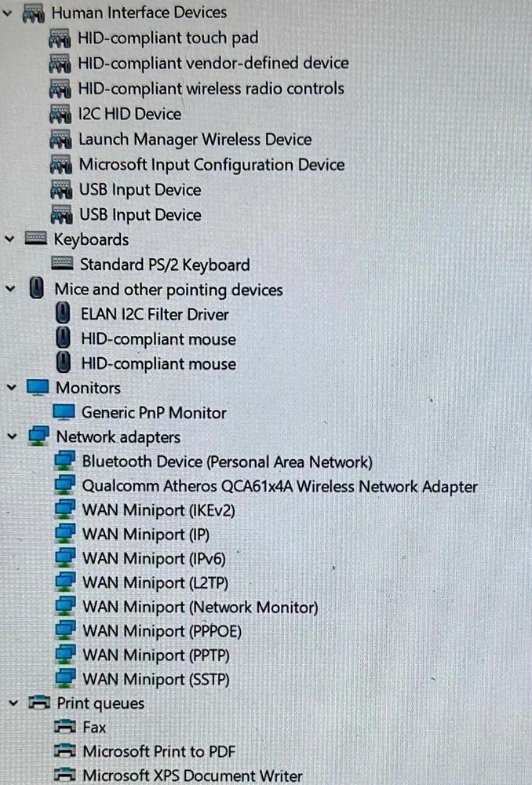
Task: Select WAN Miniport (PPPOE) entry
Action: (162, 631)
